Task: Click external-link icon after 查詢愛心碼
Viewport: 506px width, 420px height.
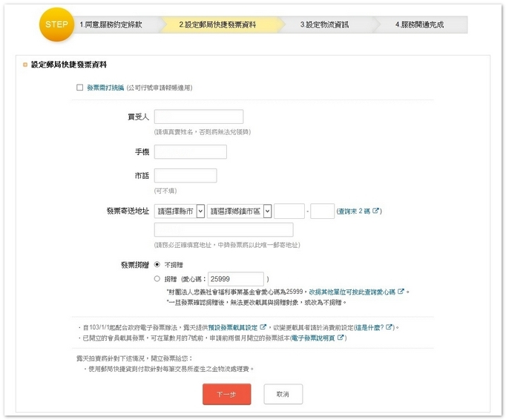Action: point(401,292)
